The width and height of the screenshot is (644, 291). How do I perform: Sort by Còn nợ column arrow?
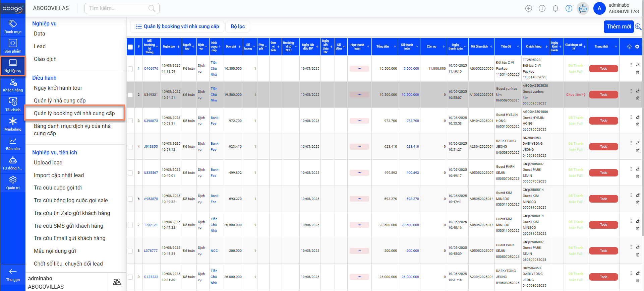pos(444,47)
